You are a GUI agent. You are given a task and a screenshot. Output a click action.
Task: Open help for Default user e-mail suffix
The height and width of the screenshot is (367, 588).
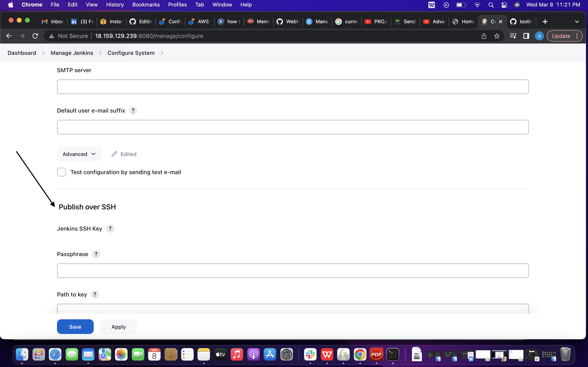point(133,111)
